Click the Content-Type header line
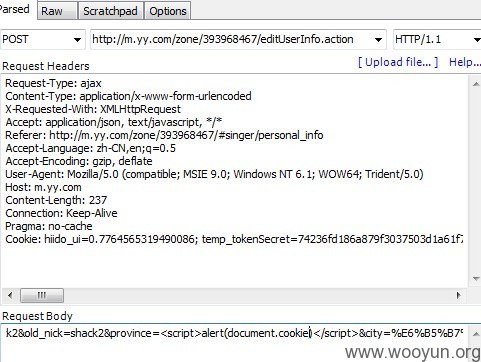 point(128,96)
